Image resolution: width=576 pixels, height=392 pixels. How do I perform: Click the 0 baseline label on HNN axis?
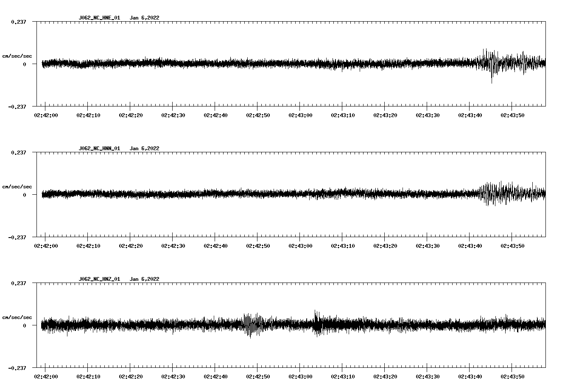(x=25, y=195)
